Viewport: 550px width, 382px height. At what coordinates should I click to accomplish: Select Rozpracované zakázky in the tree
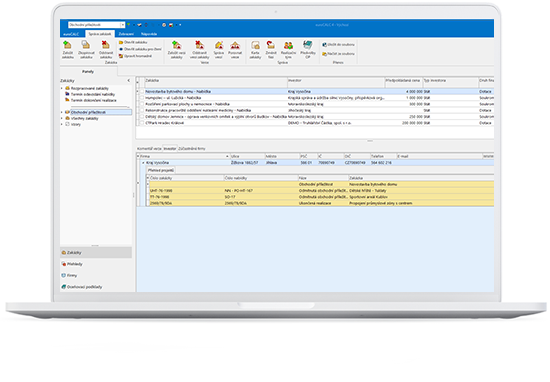89,88
